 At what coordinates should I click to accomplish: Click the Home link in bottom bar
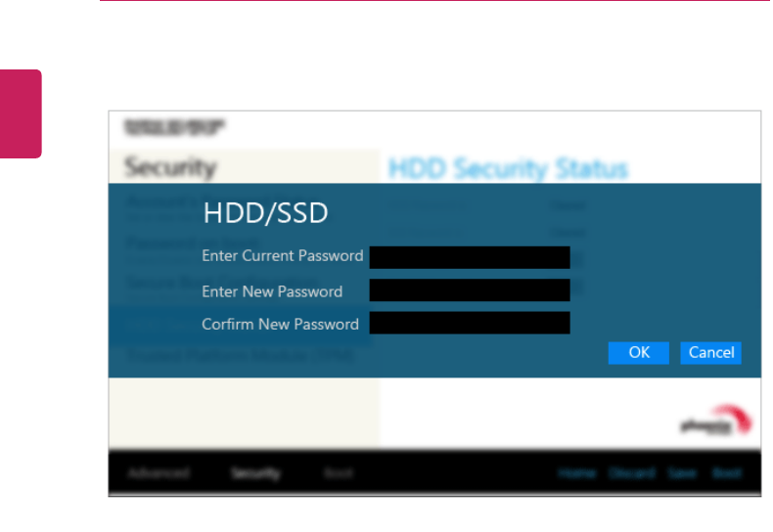pyautogui.click(x=577, y=473)
